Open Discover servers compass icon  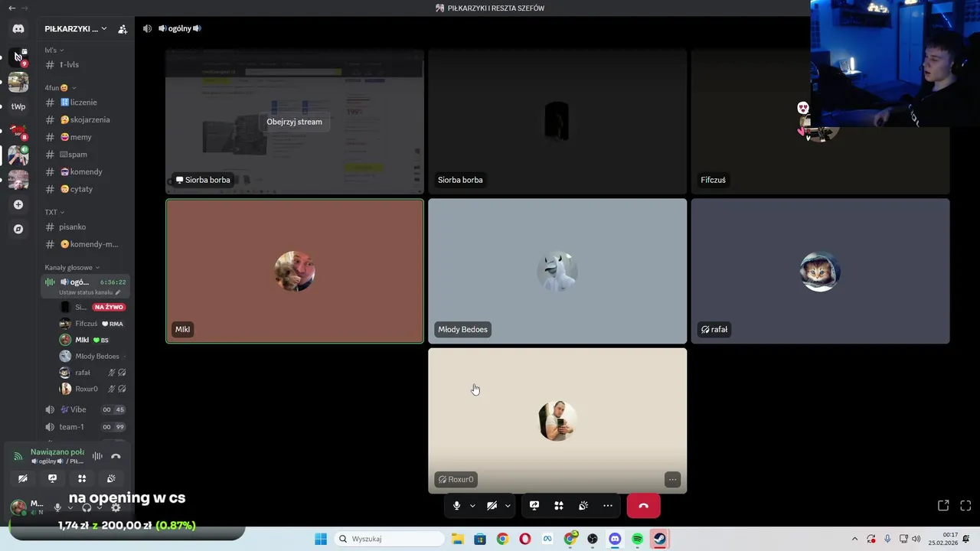[x=18, y=229]
